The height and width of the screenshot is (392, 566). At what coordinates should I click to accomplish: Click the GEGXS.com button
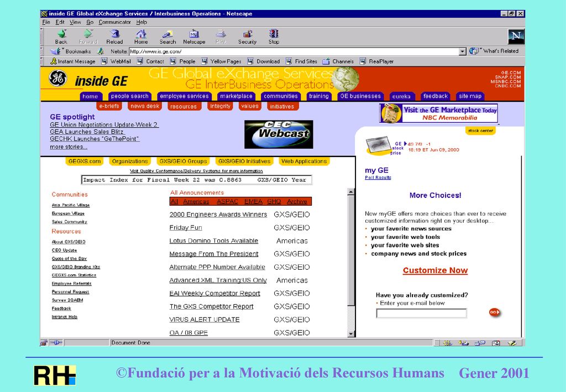pyautogui.click(x=85, y=161)
